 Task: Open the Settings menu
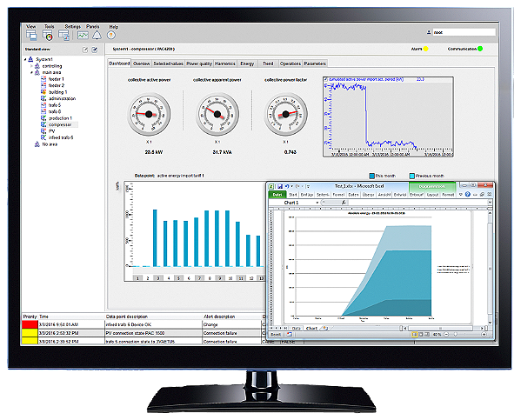pyautogui.click(x=73, y=27)
